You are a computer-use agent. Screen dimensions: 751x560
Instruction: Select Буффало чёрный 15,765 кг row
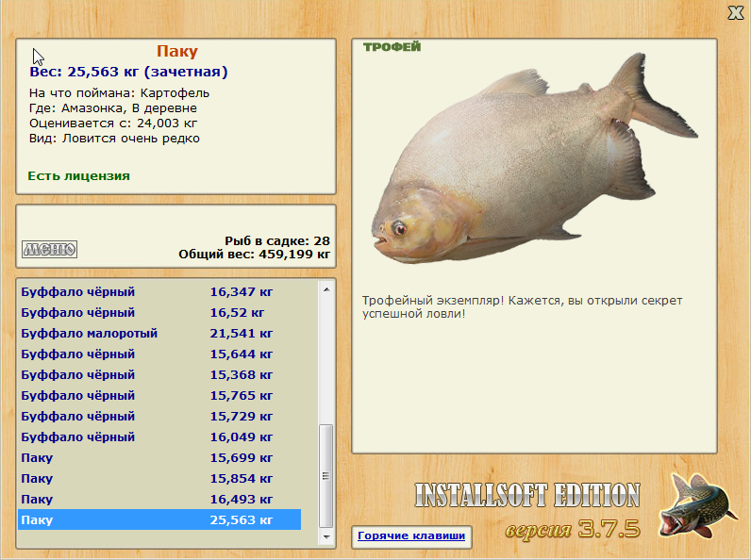(x=159, y=395)
